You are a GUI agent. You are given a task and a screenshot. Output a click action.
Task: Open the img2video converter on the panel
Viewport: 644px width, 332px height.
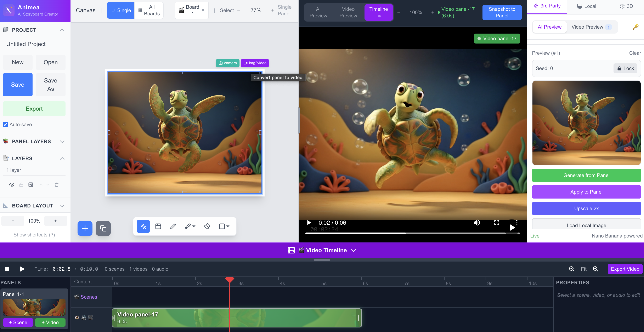255,63
